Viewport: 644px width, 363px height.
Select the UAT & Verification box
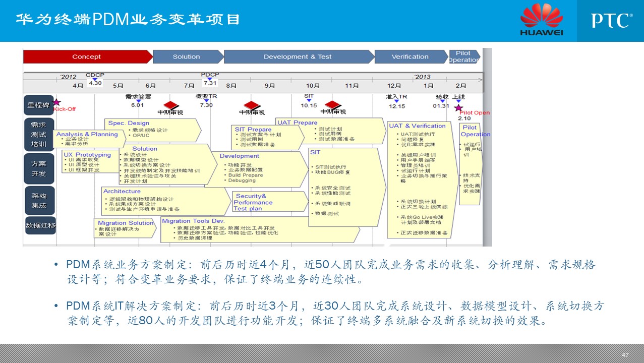(x=418, y=179)
